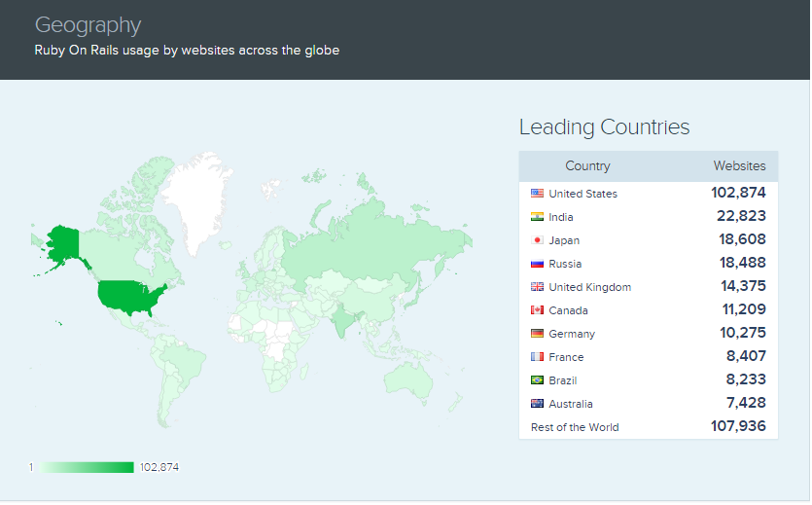Click the India flag icon
Viewport: 812px width, 505px height.
[x=537, y=217]
